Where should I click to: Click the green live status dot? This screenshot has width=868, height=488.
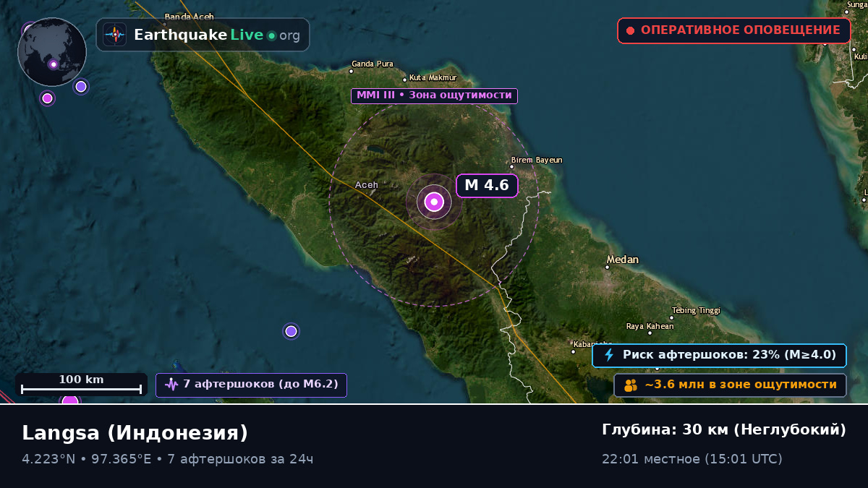271,35
